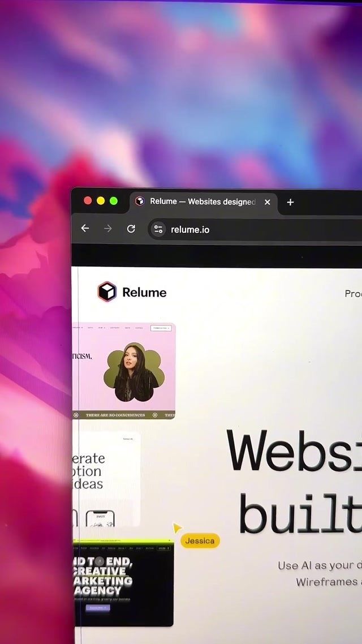Open the site information icon beside the URL
Image resolution: width=362 pixels, height=644 pixels.
158,229
